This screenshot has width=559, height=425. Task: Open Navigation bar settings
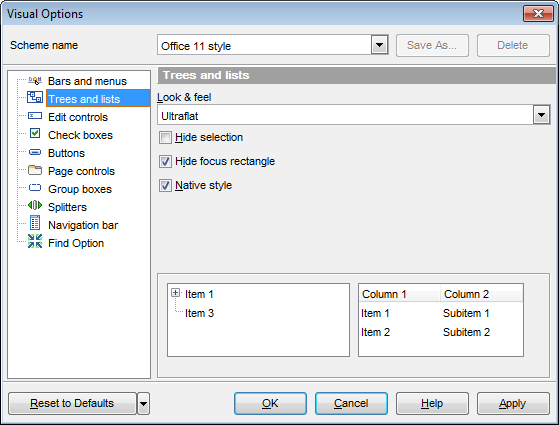[83, 225]
